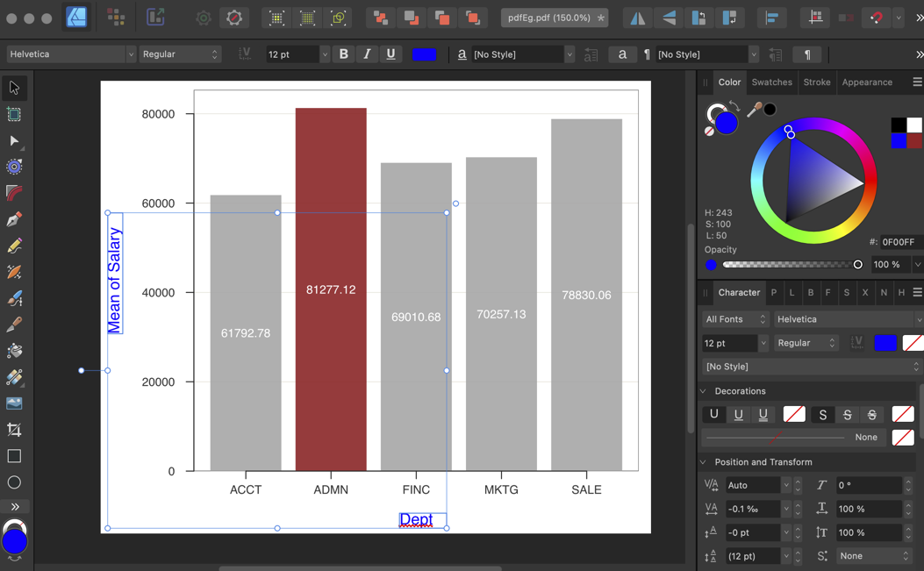
Task: Open the All Fonts collection dropdown
Action: (735, 319)
